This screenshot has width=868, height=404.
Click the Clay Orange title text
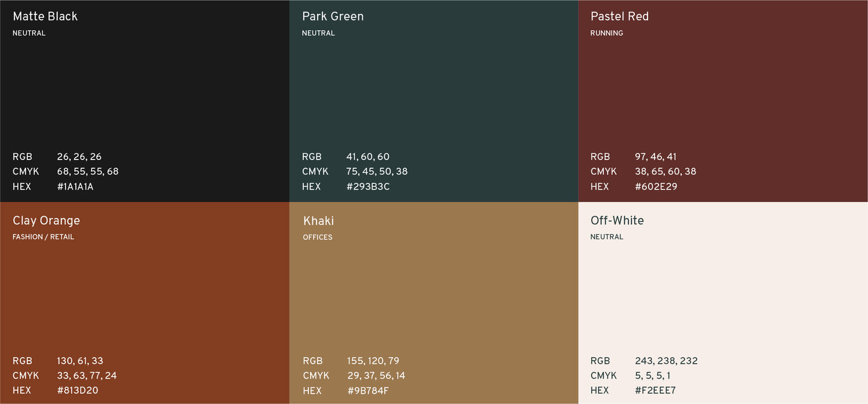(46, 220)
